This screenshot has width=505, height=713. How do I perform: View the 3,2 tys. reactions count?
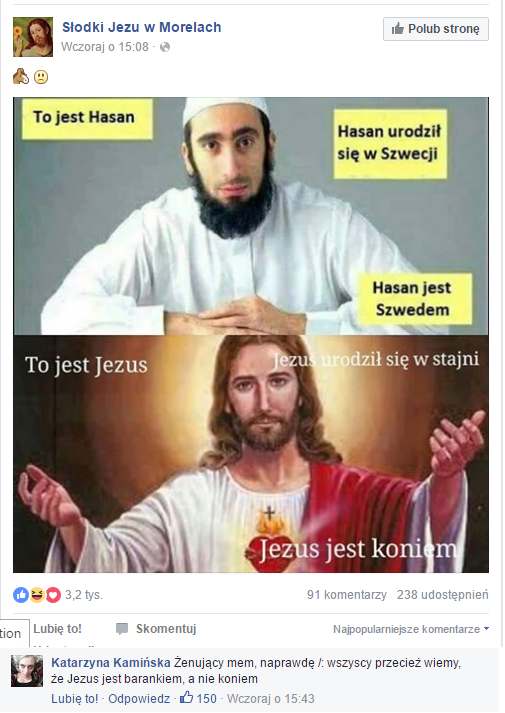pyautogui.click(x=84, y=595)
